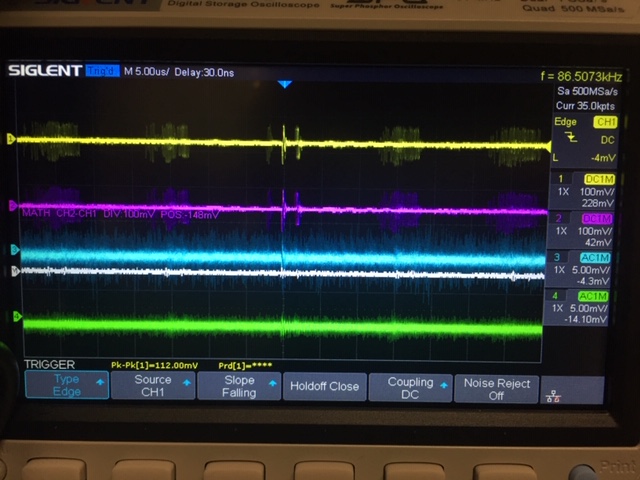Toggle channel 3 AC1M coupling badge
This screenshot has width=640, height=480.
tap(595, 256)
